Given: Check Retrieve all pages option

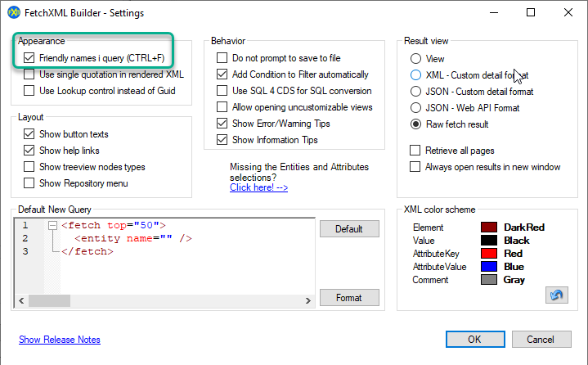Looking at the screenshot, I should (x=415, y=151).
